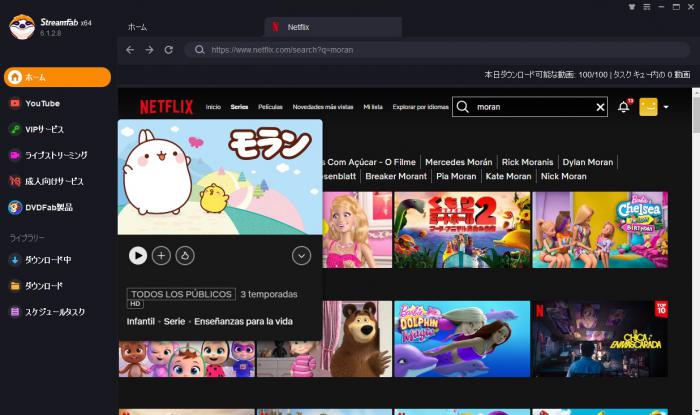
Task: Reload the Netflix page
Action: click(x=169, y=50)
